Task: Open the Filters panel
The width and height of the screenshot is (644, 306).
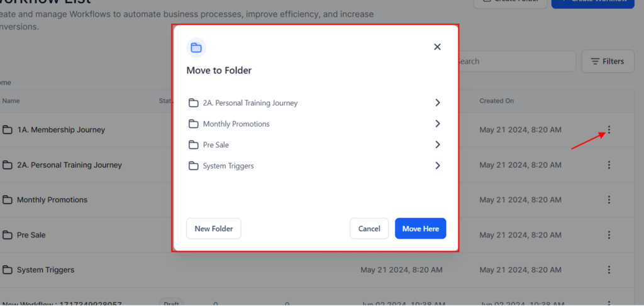Action: (608, 62)
